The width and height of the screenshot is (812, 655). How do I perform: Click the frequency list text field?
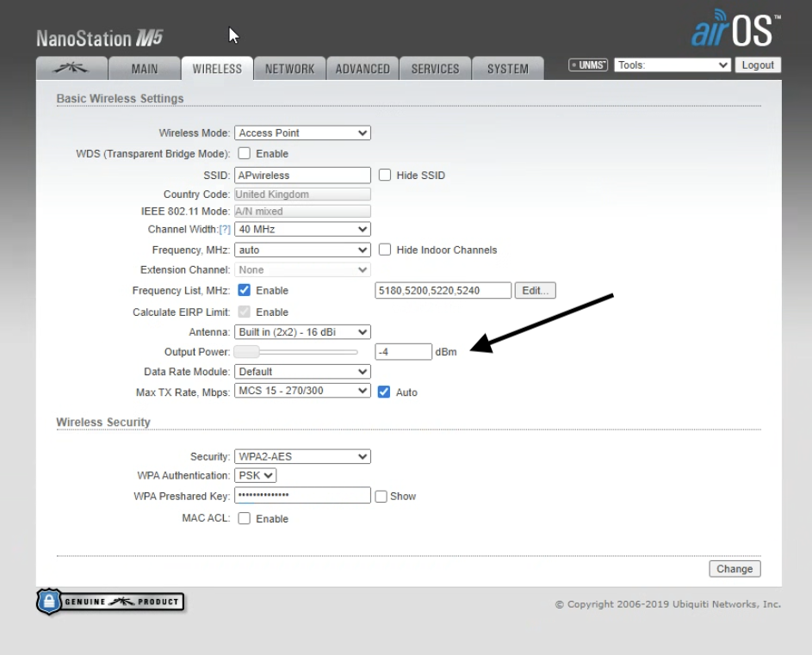443,290
